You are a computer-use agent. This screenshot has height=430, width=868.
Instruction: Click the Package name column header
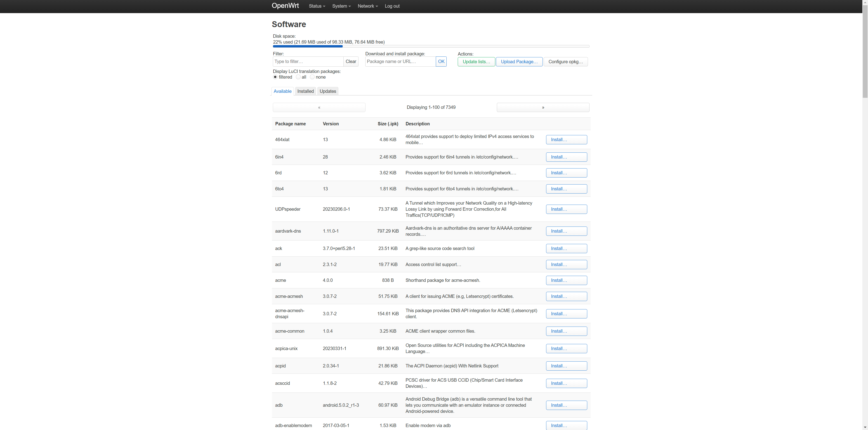point(290,124)
